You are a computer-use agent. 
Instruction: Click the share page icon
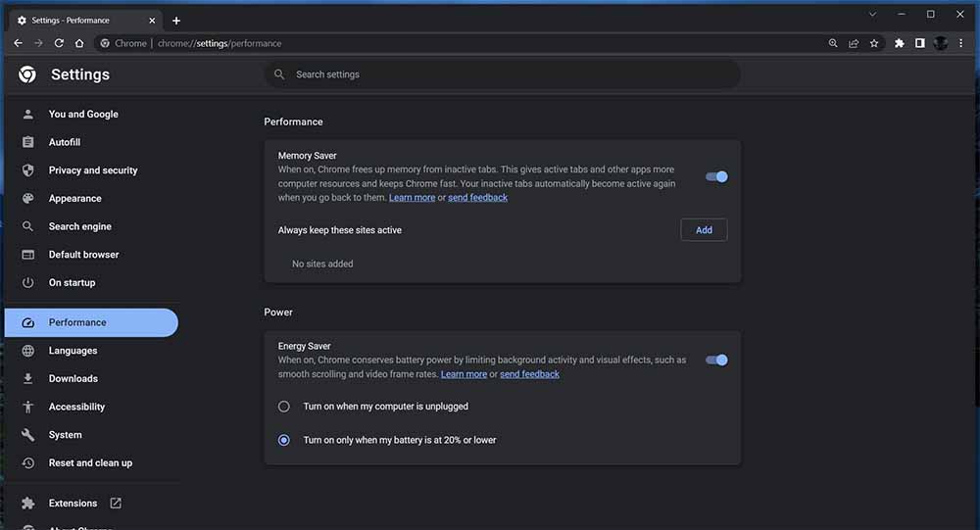tap(854, 43)
